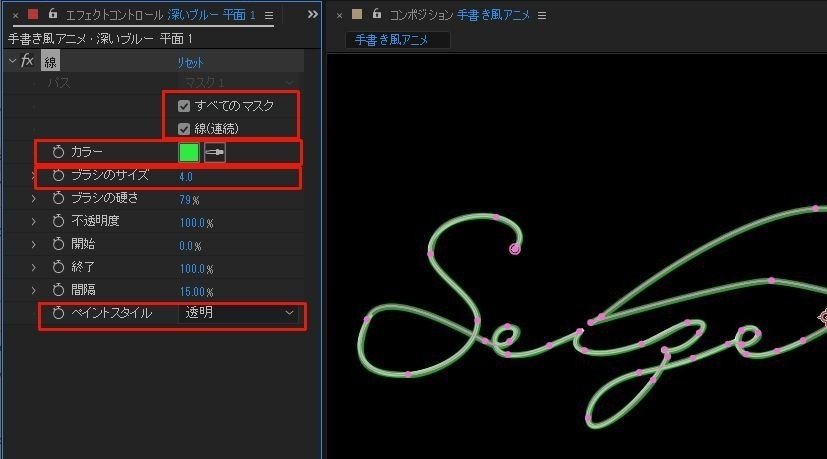Toggle lock on Effect Controls panel
Image resolution: width=827 pixels, height=459 pixels.
(x=53, y=14)
